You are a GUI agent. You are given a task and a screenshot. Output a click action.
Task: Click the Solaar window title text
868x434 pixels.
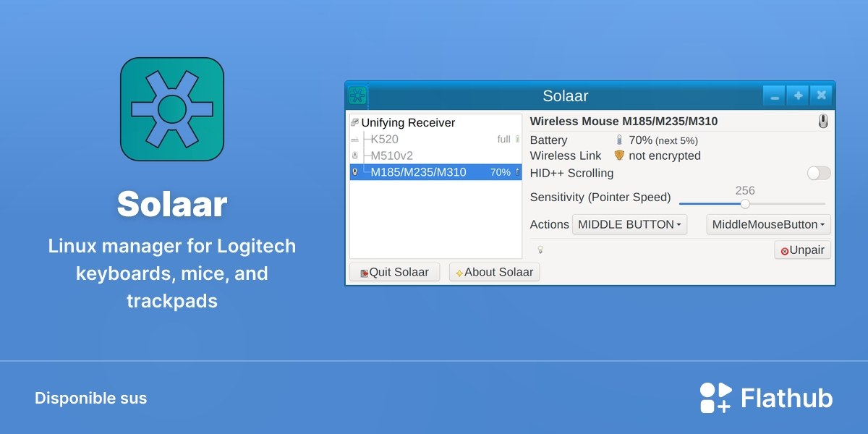(566, 95)
